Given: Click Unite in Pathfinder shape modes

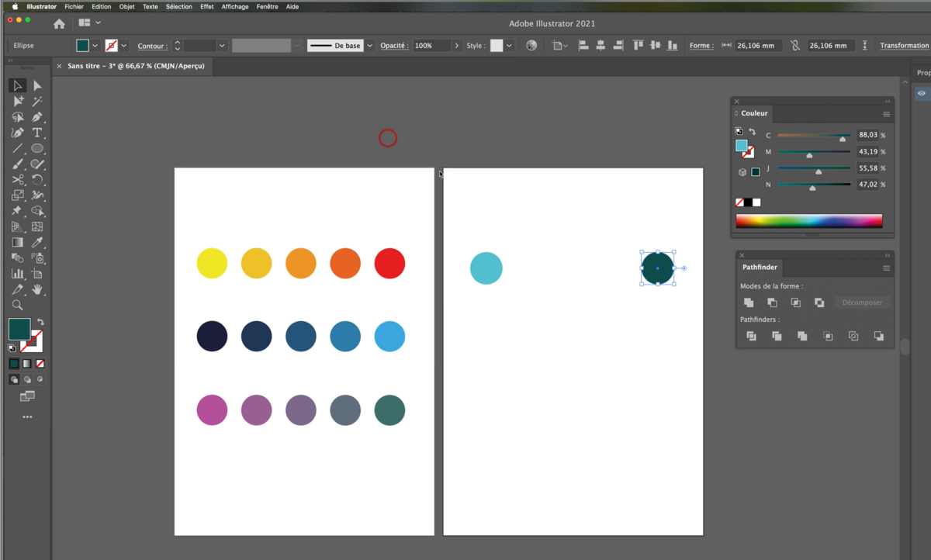Looking at the screenshot, I should (749, 302).
